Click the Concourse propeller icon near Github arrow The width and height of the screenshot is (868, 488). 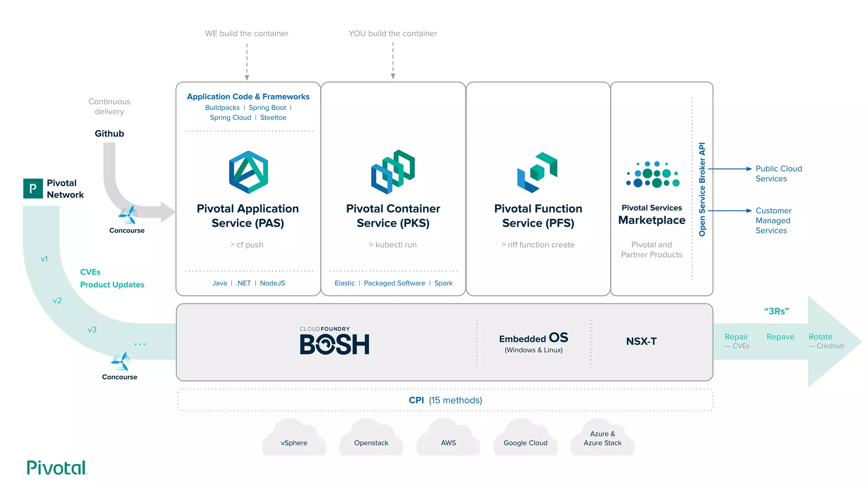point(128,215)
